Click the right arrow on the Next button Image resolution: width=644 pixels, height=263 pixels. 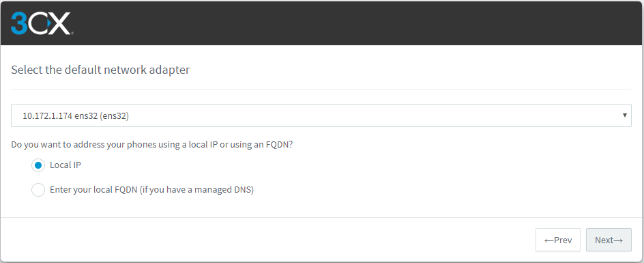[x=618, y=240]
